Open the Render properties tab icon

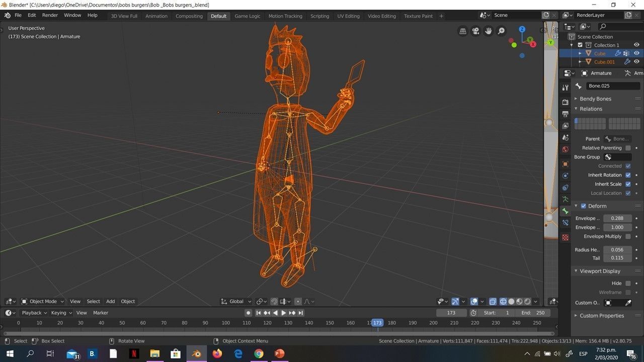point(566,102)
